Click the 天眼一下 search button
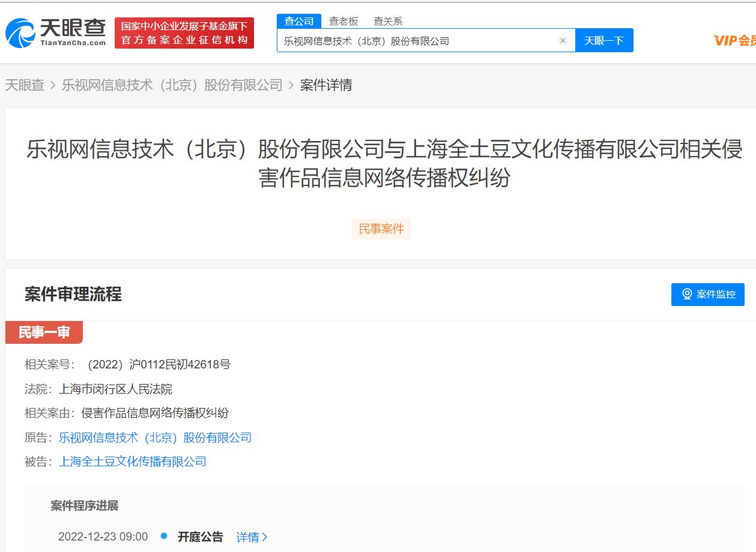This screenshot has width=756, height=552. [x=604, y=40]
